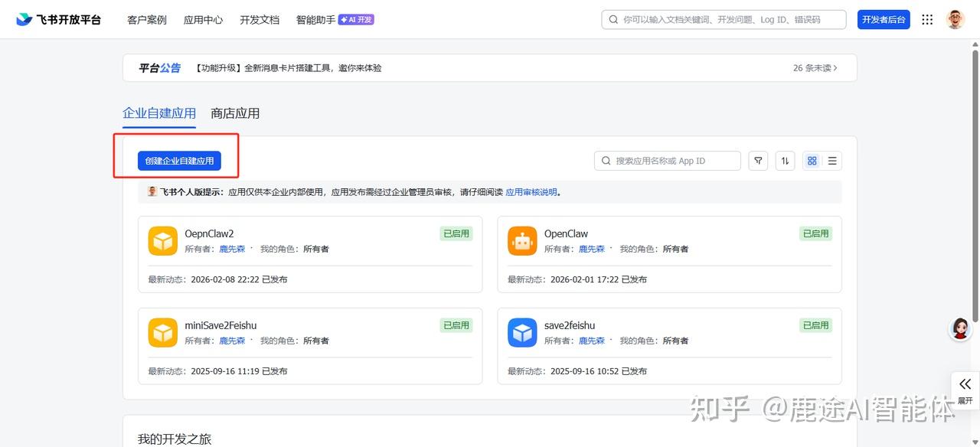The image size is (980, 447).
Task: Click the filter icon beside app search
Action: pos(758,161)
